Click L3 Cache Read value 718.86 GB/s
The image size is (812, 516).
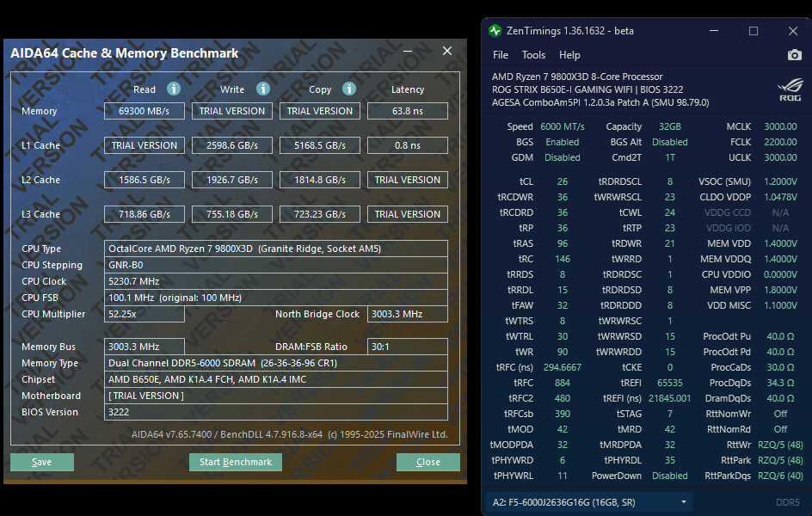[x=145, y=214]
